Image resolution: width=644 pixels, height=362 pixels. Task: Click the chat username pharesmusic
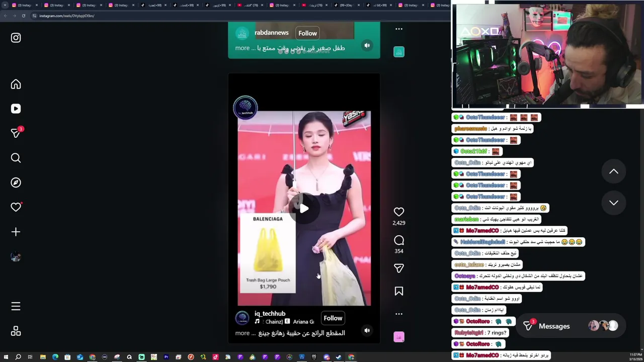coord(470,129)
